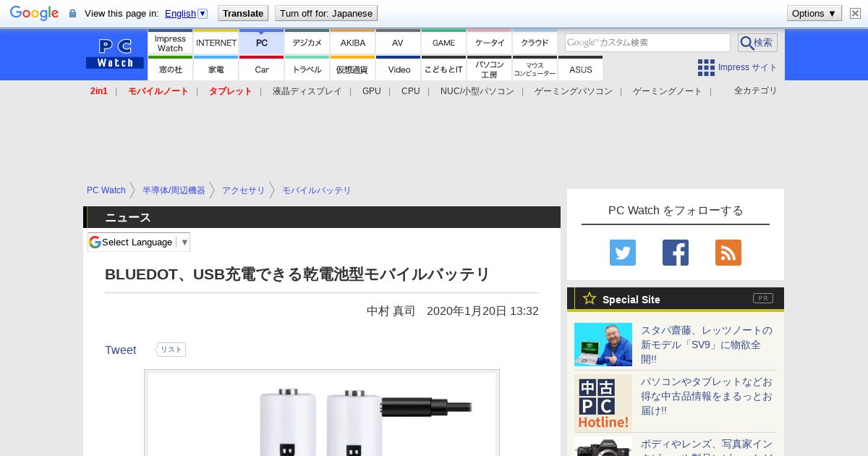
Task: Open the ASUS tab
Action: click(581, 69)
